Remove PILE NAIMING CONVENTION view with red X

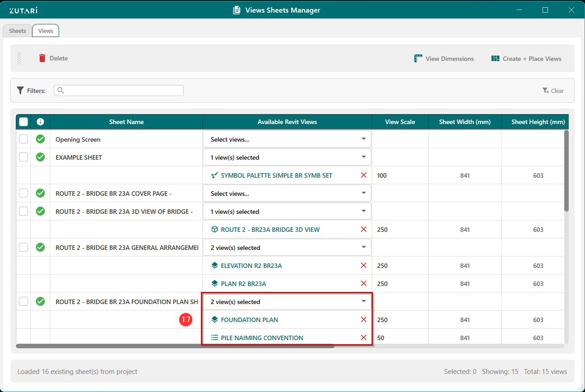click(363, 337)
